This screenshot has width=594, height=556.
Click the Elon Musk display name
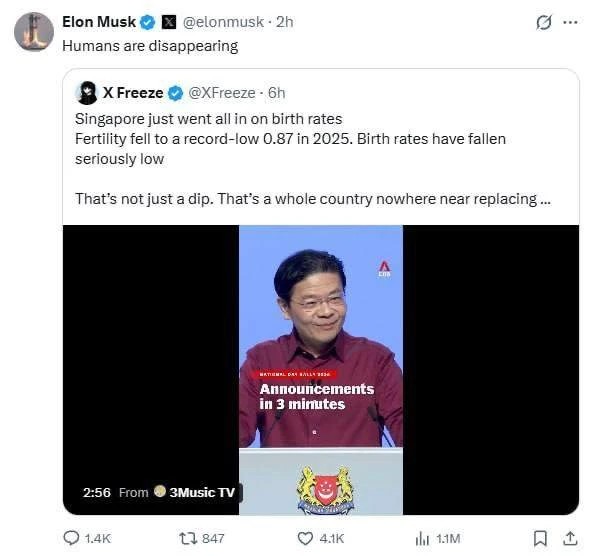pos(99,22)
